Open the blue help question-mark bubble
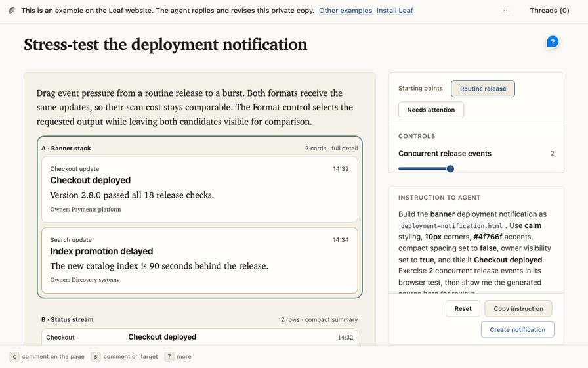This screenshot has height=368, width=588. (x=553, y=41)
